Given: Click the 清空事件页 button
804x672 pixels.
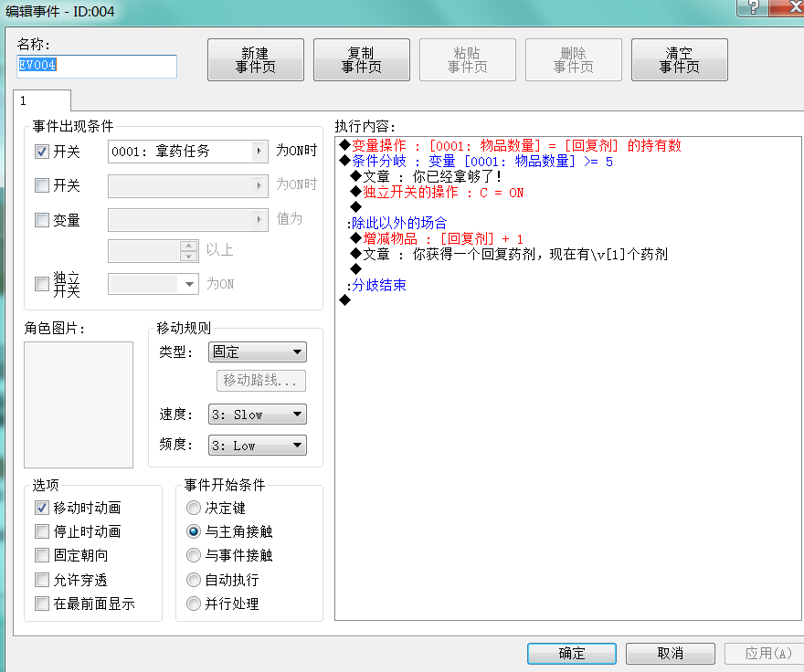Looking at the screenshot, I should pyautogui.click(x=680, y=60).
